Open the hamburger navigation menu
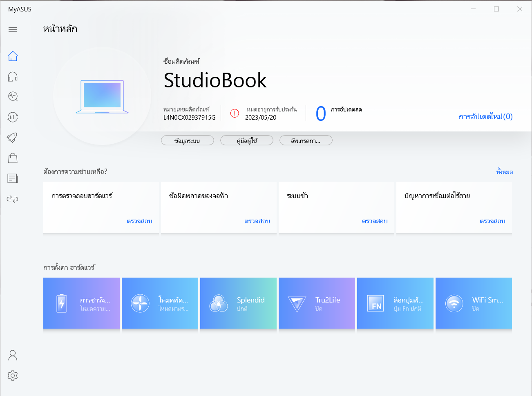The height and width of the screenshot is (396, 532). pyautogui.click(x=13, y=29)
